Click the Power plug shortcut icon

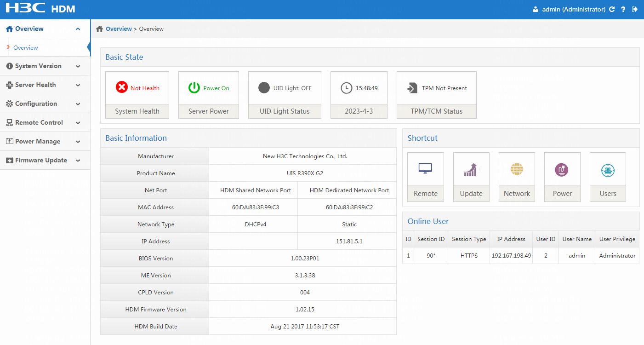point(562,170)
